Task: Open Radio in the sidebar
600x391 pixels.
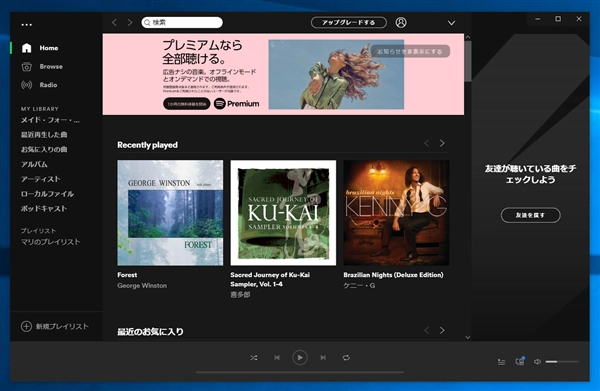Action: coord(48,85)
